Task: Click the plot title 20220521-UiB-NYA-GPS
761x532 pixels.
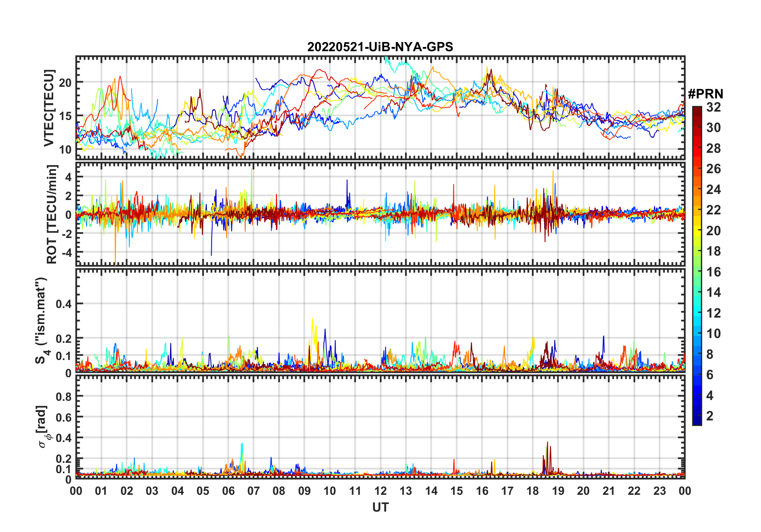Action: pyautogui.click(x=380, y=47)
